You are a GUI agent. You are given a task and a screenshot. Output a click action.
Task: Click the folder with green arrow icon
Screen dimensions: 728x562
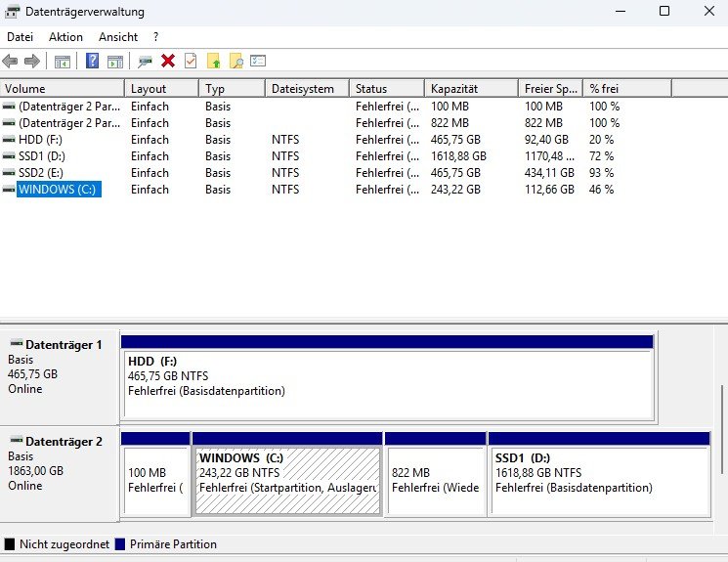pyautogui.click(x=214, y=61)
